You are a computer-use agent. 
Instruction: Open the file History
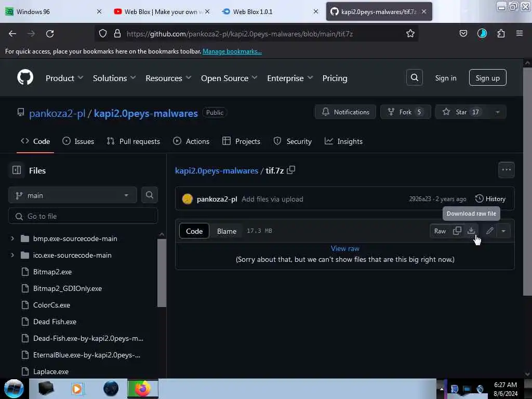(x=490, y=199)
